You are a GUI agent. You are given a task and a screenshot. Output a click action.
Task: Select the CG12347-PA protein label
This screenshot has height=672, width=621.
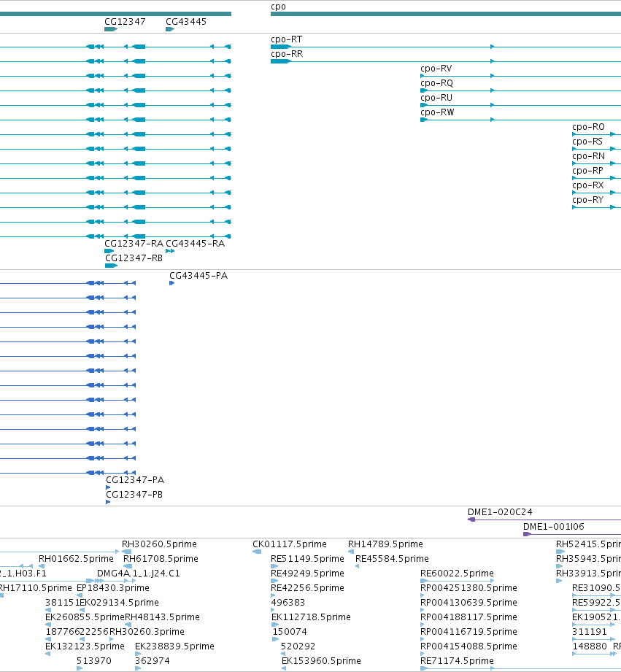(135, 479)
